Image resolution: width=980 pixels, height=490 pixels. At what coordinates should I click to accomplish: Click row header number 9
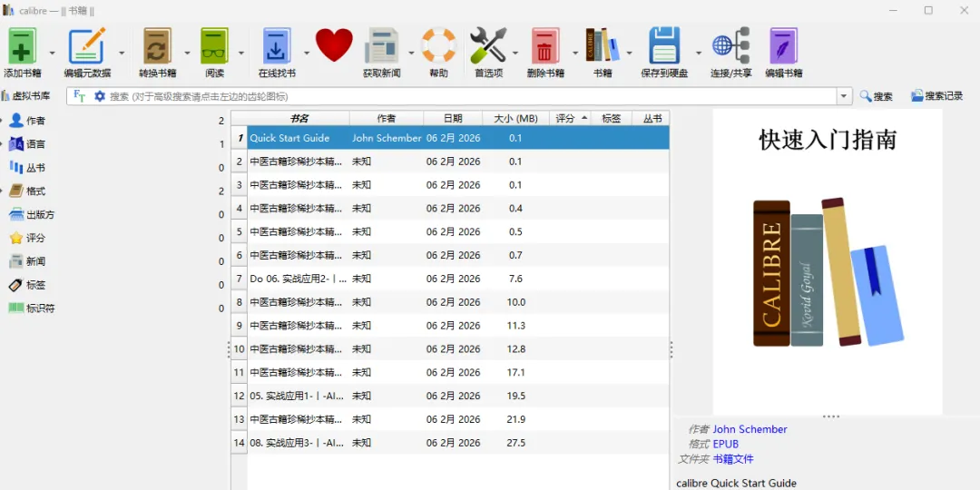point(240,326)
